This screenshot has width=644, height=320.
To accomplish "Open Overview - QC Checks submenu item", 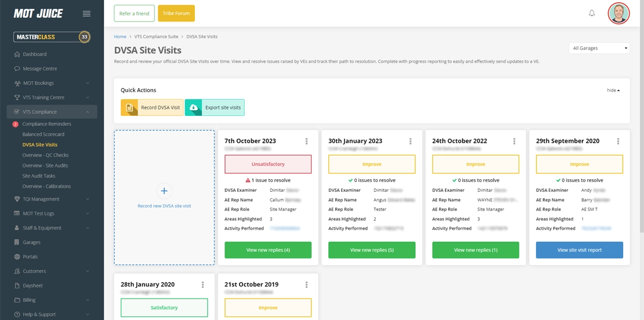I will [x=45, y=155].
